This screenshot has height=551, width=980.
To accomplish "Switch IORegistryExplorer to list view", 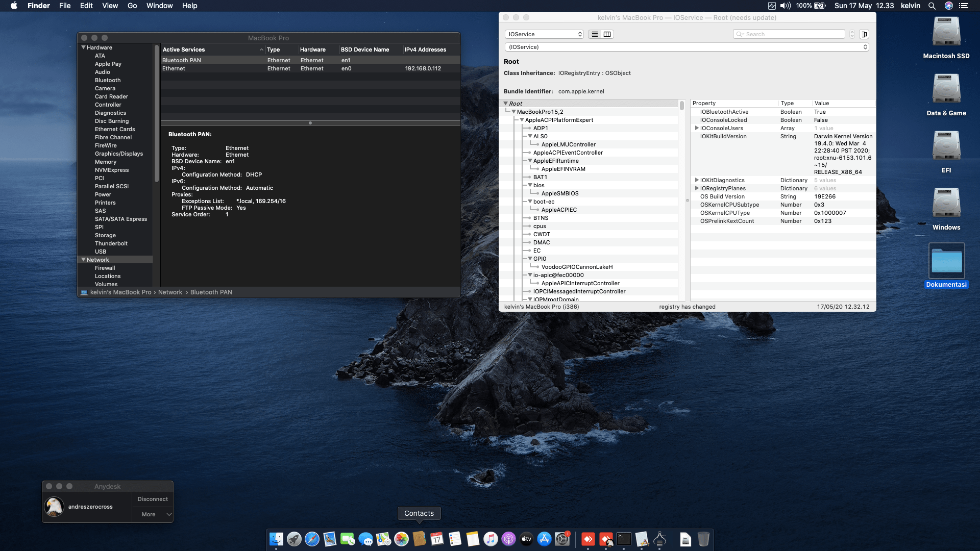I will 595,34.
